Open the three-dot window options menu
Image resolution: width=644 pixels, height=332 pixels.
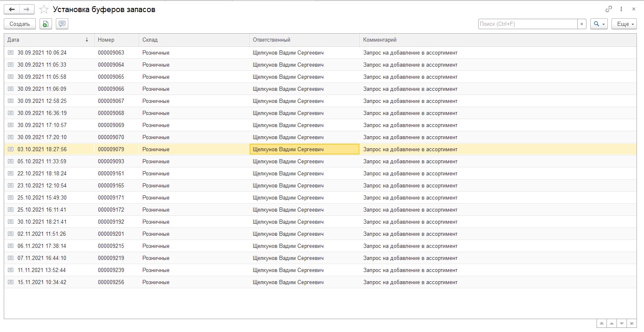coord(621,9)
